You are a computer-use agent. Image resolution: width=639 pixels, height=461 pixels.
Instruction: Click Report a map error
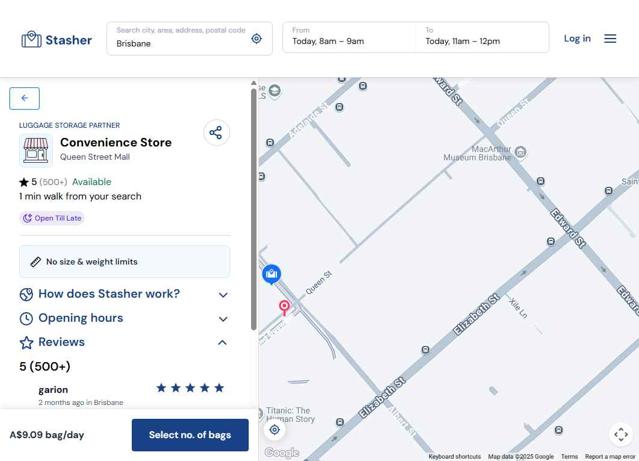click(610, 457)
